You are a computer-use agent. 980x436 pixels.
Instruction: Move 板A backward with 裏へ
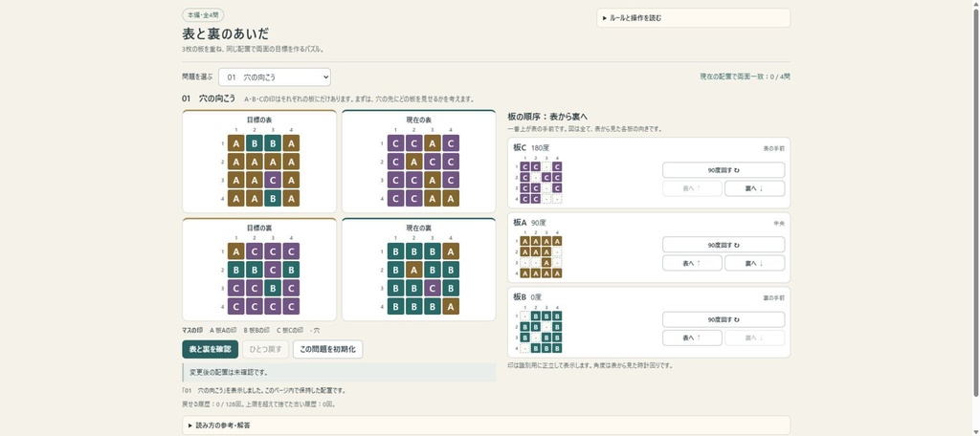(x=754, y=263)
